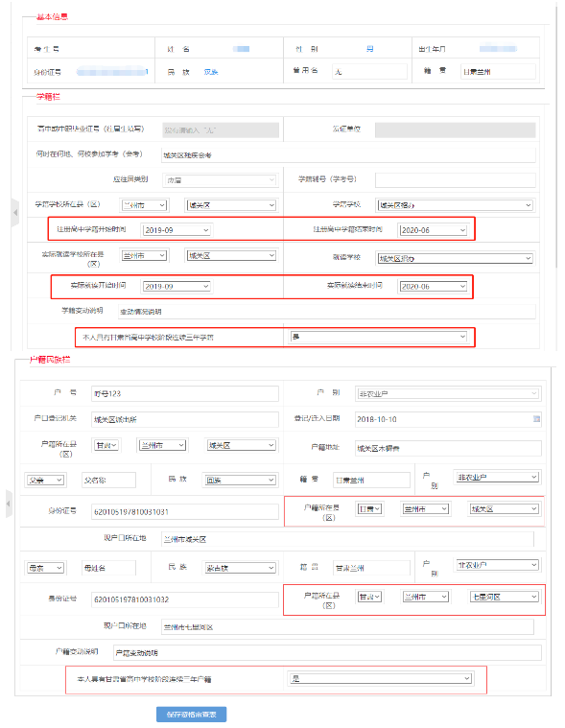Click father's 身份证号 input field
565x728 pixels.
point(185,511)
